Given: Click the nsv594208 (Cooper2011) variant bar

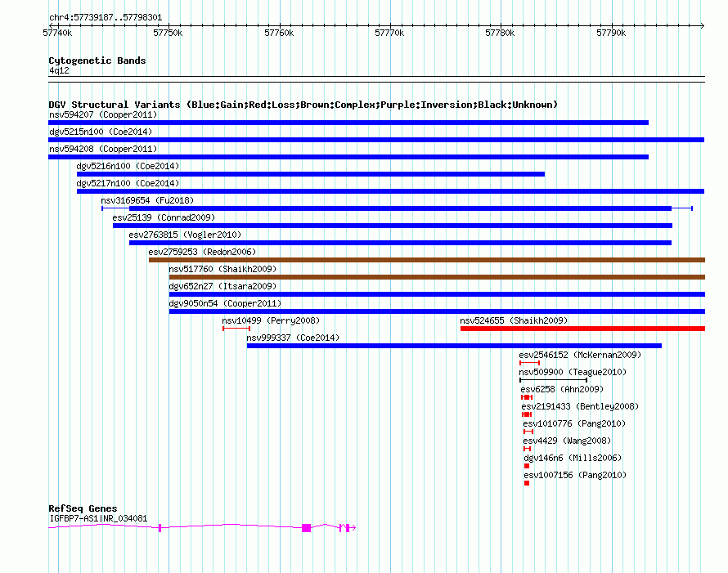Looking at the screenshot, I should (x=348, y=157).
